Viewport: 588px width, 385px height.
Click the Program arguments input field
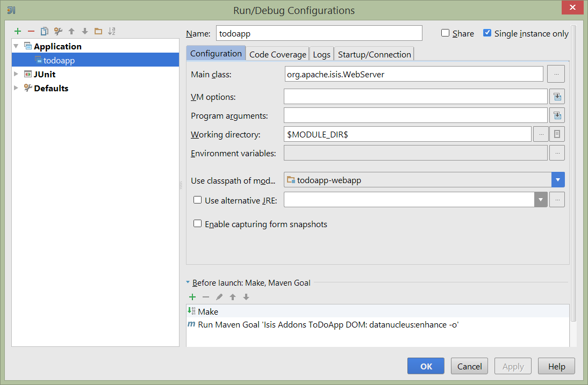415,115
